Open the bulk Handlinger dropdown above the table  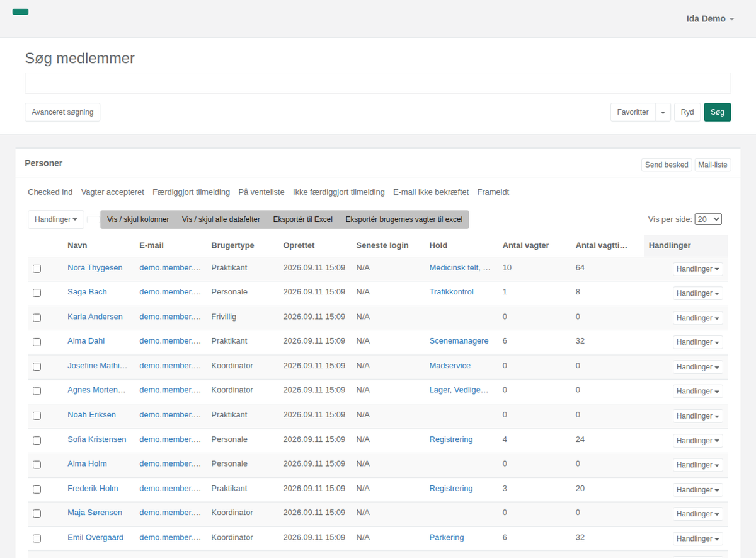coord(56,219)
